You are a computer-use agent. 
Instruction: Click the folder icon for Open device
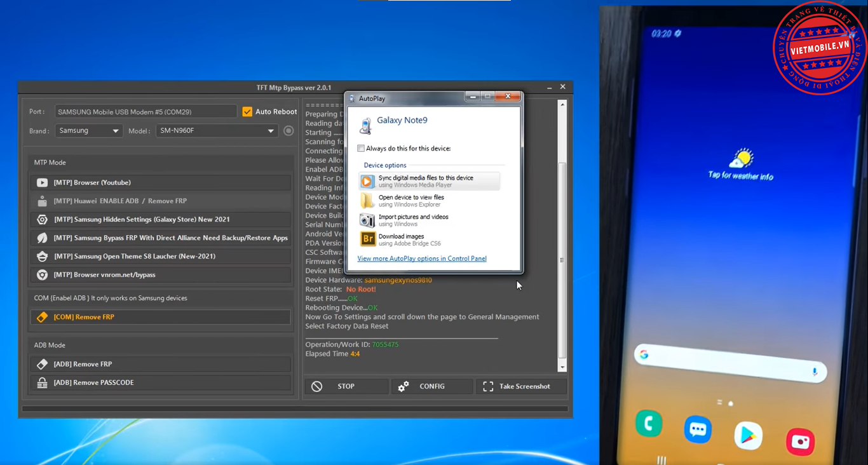(367, 201)
